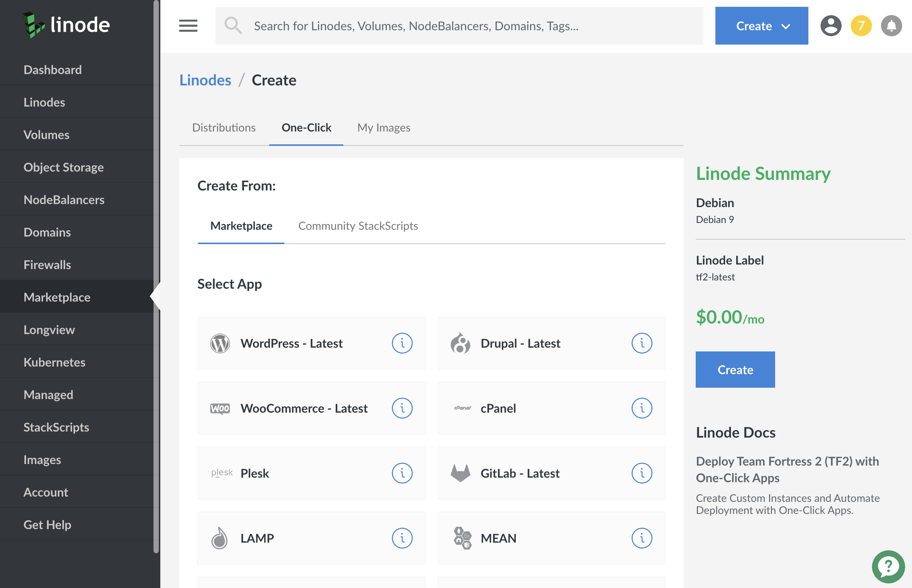The image size is (912, 588).
Task: Click info icon for GitLab - Latest
Action: tap(642, 473)
